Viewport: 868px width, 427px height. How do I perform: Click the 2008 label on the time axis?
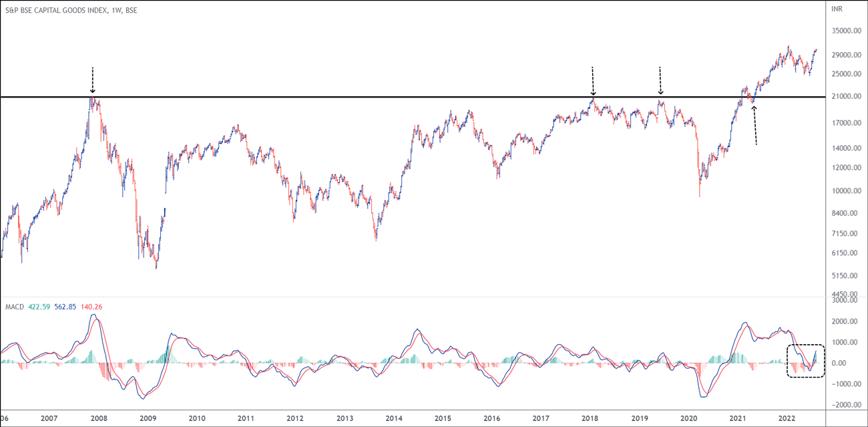coord(98,418)
